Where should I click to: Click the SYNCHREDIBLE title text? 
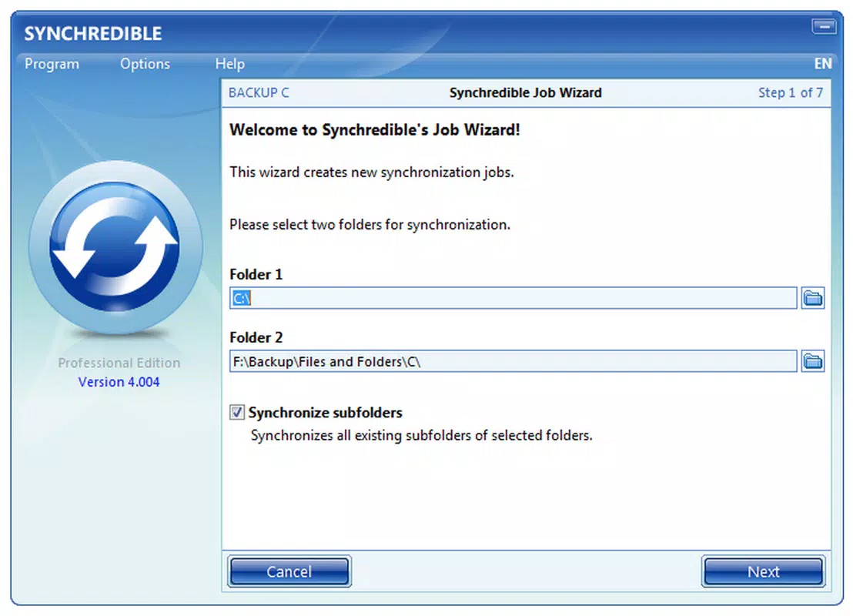pyautogui.click(x=93, y=34)
